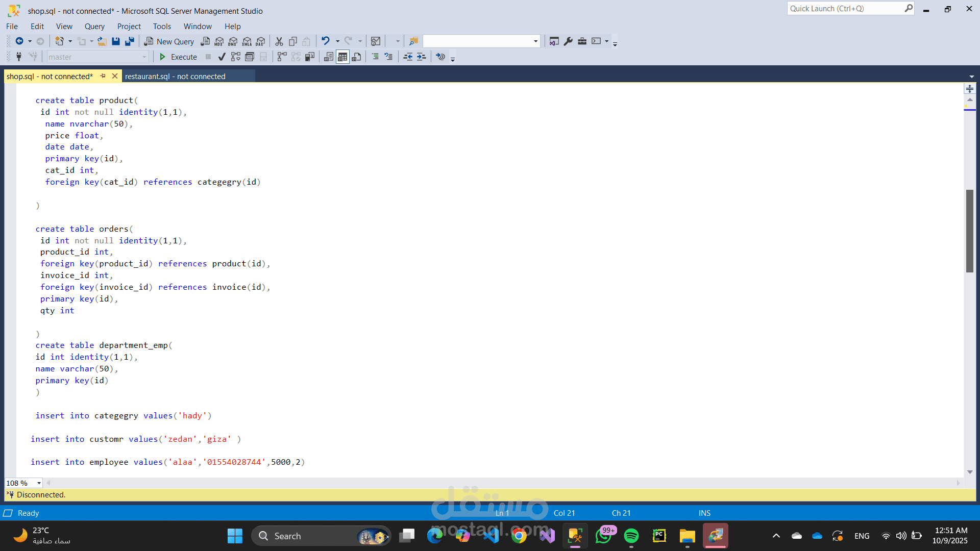The width and height of the screenshot is (980, 551).
Task: Click the Parse checkmark icon
Action: tap(222, 57)
